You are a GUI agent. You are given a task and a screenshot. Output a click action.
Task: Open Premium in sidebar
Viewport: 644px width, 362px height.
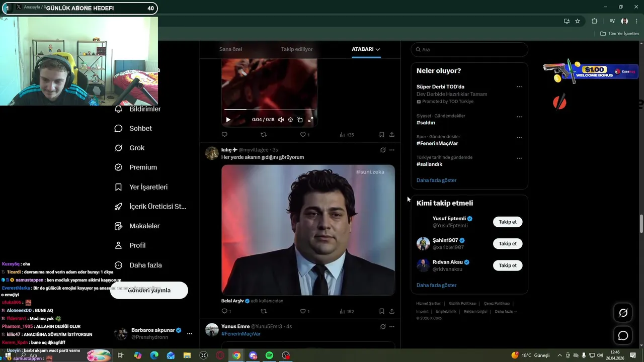[136, 167]
